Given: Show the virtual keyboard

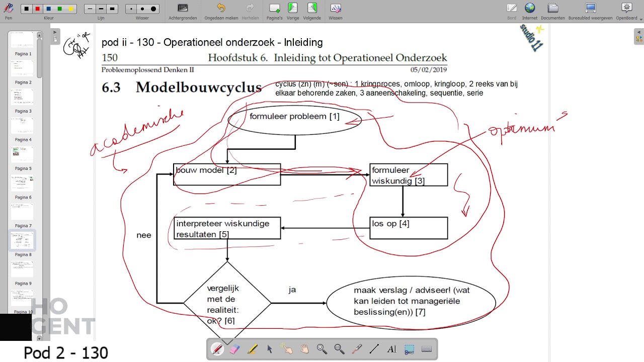Looking at the screenshot, I should pyautogui.click(x=427, y=349).
